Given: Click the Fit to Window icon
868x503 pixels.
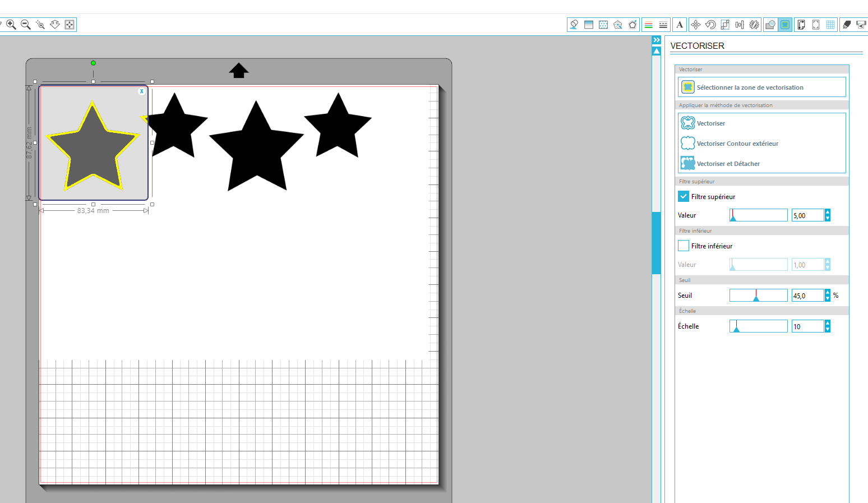Looking at the screenshot, I should (x=70, y=25).
